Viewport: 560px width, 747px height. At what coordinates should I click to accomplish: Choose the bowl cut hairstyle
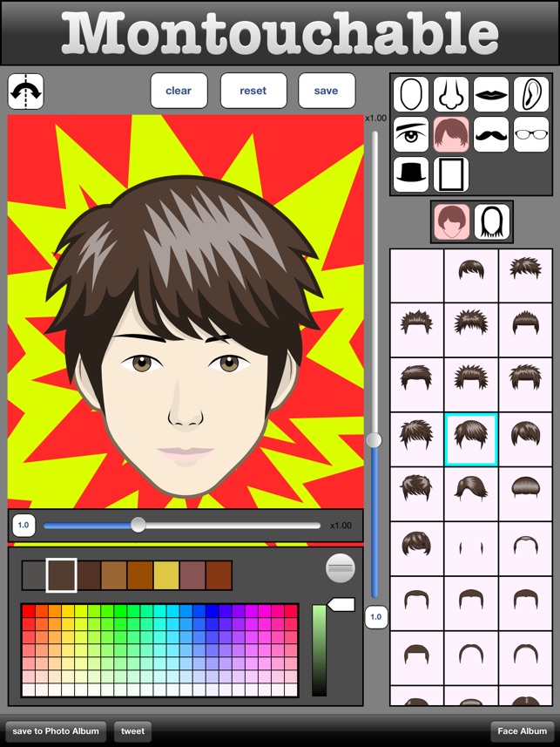526,493
